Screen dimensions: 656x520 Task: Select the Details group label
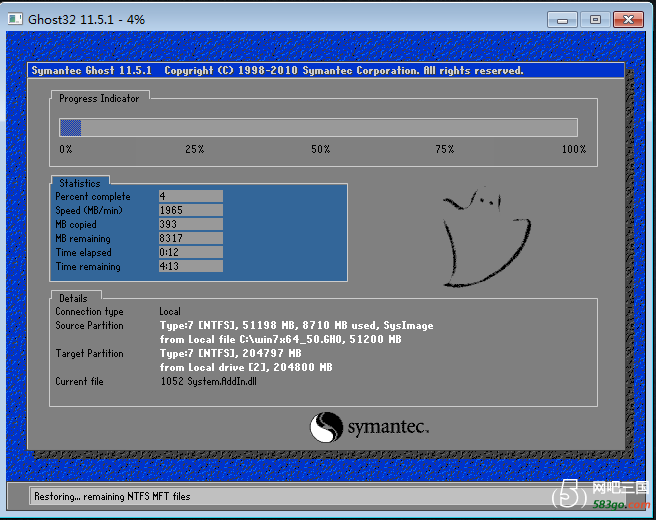(73, 298)
